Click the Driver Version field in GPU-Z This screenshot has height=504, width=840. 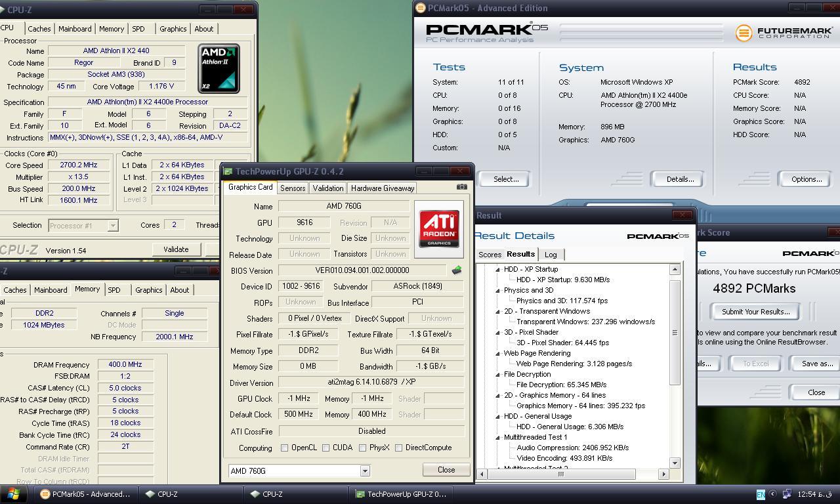pyautogui.click(x=371, y=383)
